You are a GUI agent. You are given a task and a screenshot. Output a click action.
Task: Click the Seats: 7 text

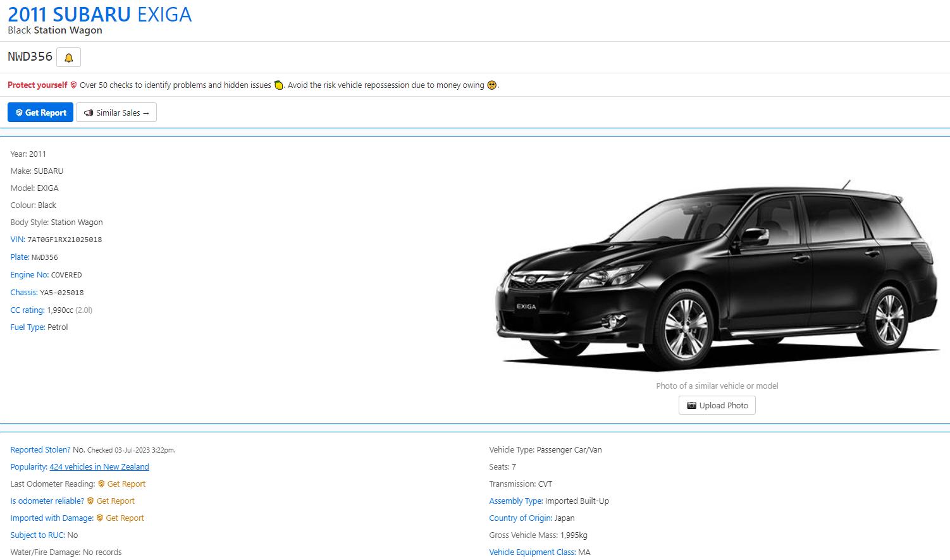[502, 466]
